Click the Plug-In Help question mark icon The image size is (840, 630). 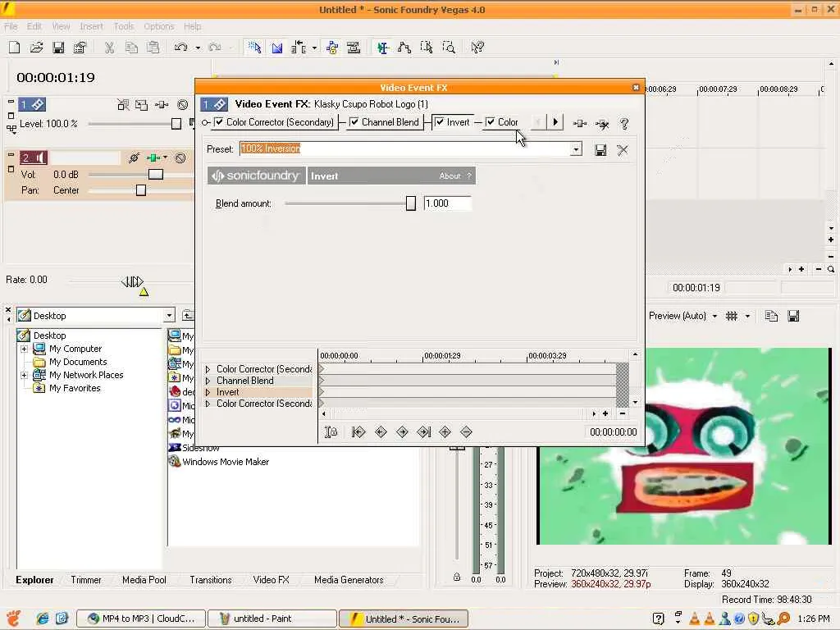[x=624, y=124]
